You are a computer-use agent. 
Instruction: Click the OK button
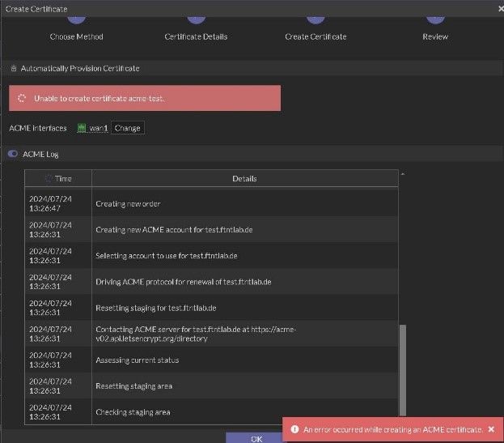pos(256,438)
